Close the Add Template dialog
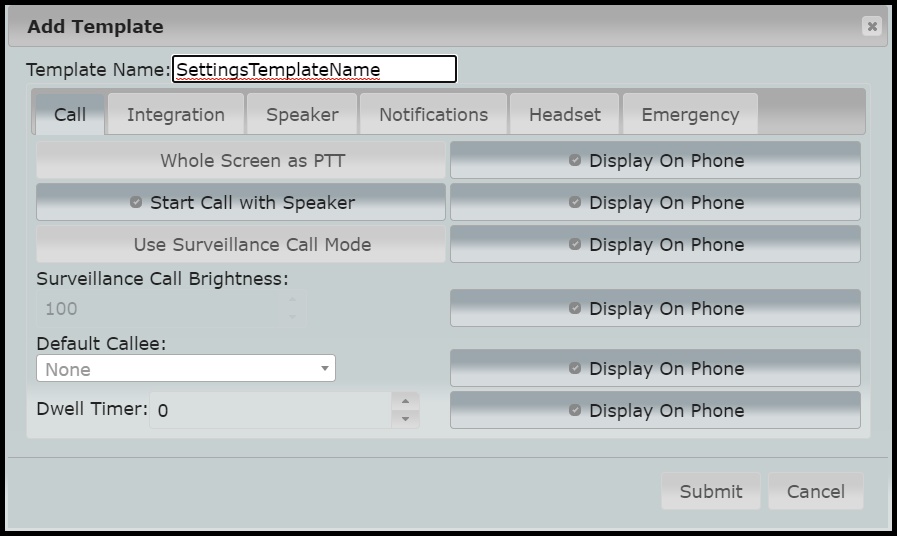 871,27
